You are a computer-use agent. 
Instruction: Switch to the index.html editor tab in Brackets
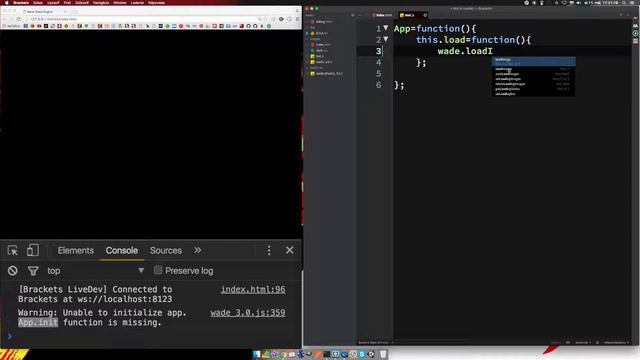(382, 15)
